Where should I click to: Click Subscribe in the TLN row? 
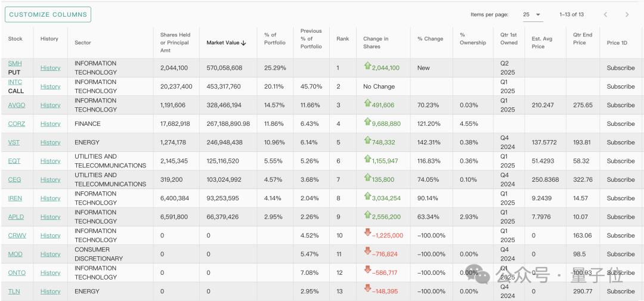click(x=621, y=291)
